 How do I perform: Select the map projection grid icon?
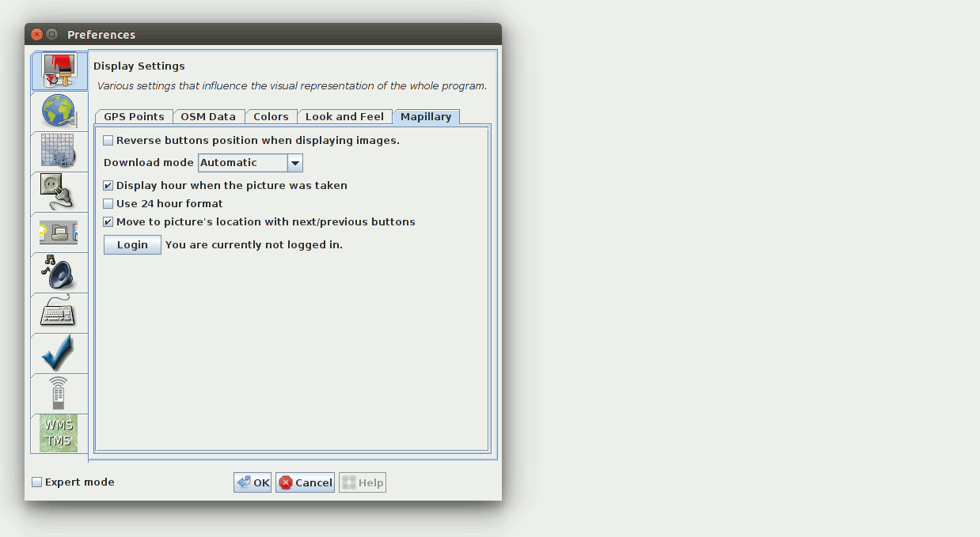59,152
